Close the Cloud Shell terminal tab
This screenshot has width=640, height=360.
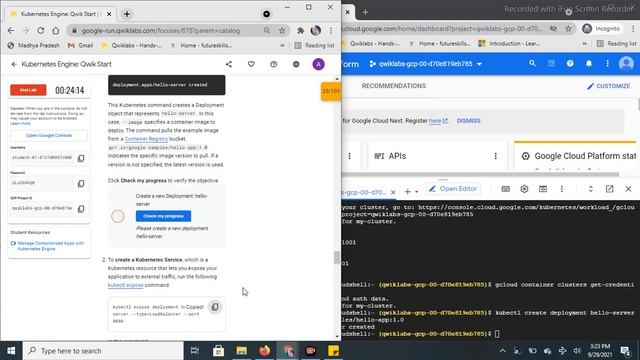393,192
